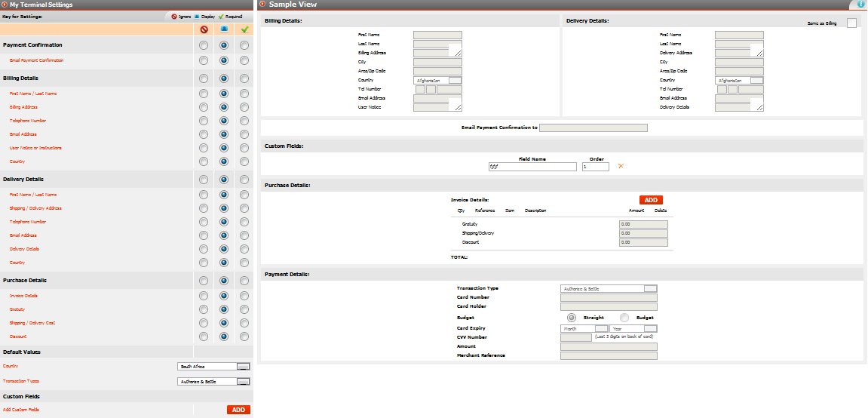The height and width of the screenshot is (418, 868).
Task: Click the CVV Number input field
Action: [576, 337]
